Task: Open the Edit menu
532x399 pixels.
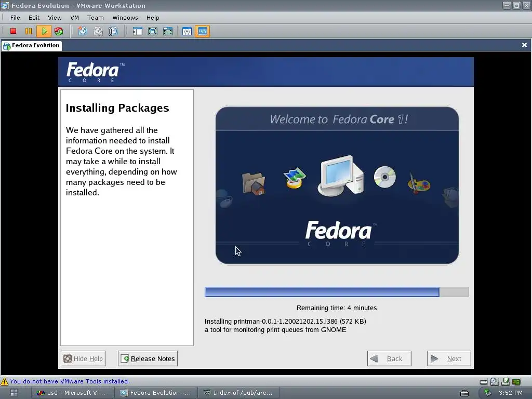Action: (34, 18)
